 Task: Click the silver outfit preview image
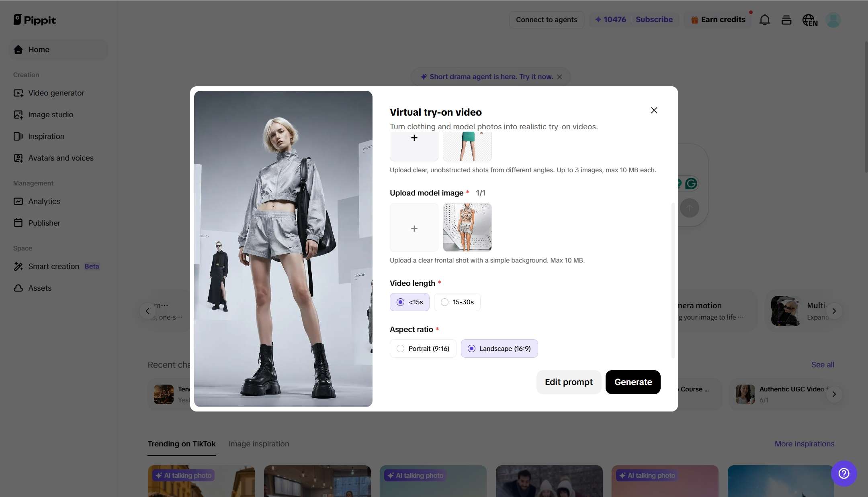point(283,248)
